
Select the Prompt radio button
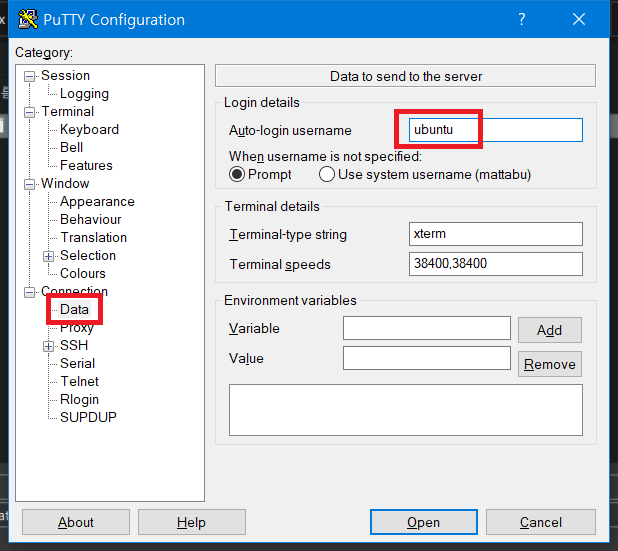coord(237,174)
